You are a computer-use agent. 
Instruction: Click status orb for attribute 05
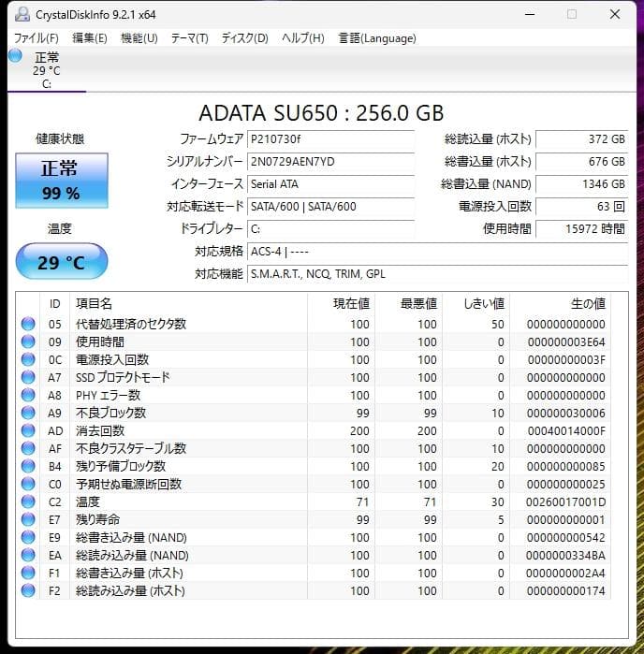28,324
